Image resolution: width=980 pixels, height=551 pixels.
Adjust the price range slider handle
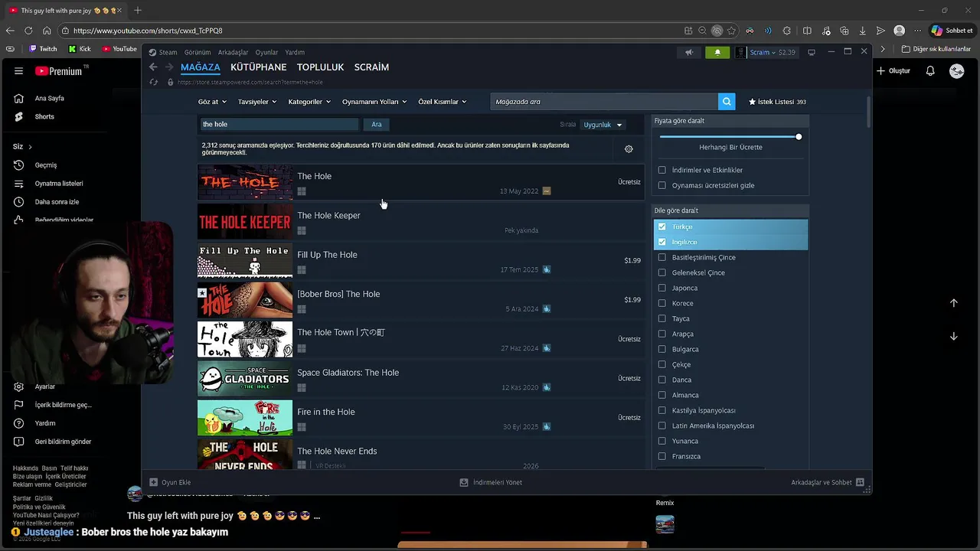[799, 137]
